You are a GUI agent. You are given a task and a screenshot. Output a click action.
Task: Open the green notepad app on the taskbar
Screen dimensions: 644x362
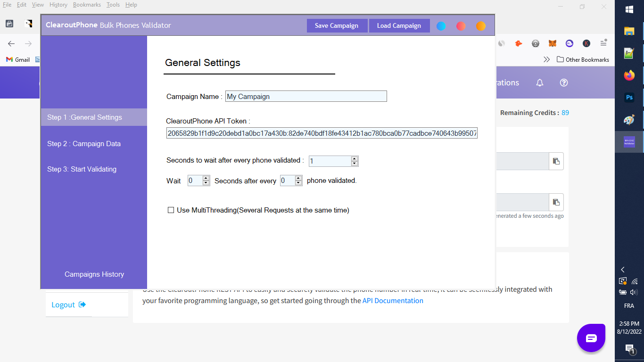pos(629,53)
